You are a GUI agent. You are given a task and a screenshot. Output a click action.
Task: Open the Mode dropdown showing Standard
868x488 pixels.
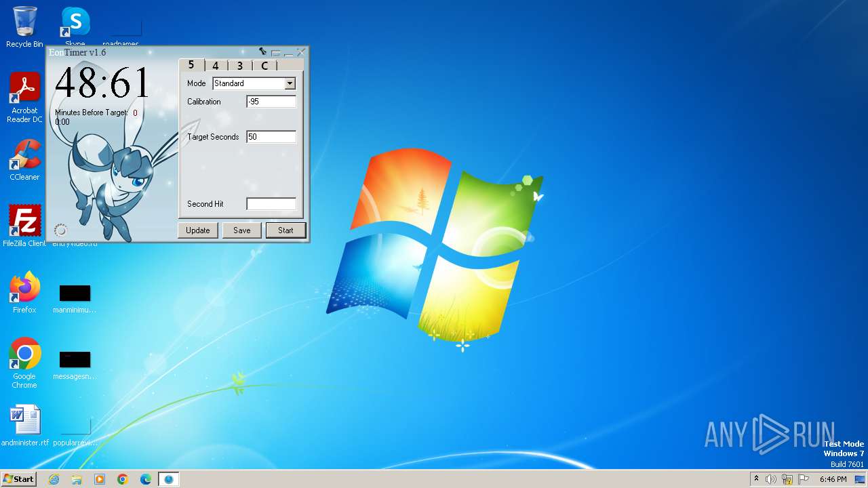click(x=254, y=83)
